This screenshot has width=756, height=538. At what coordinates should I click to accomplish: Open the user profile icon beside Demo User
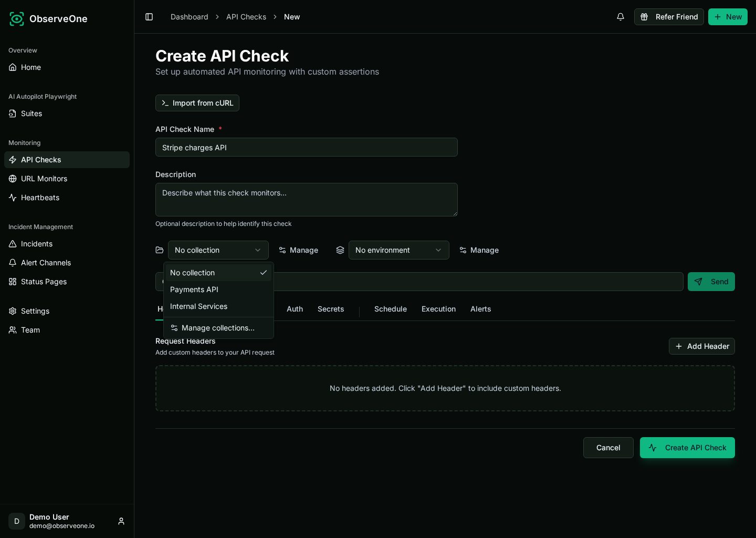[121, 521]
